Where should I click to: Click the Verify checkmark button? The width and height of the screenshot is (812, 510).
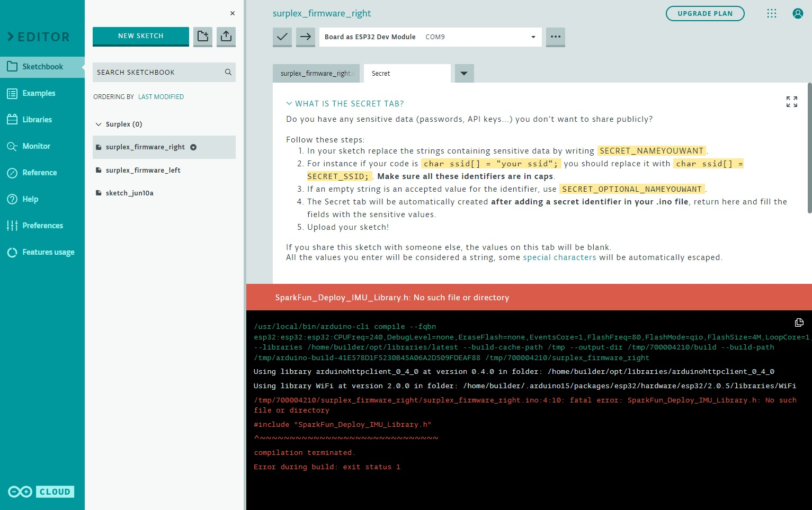(282, 37)
